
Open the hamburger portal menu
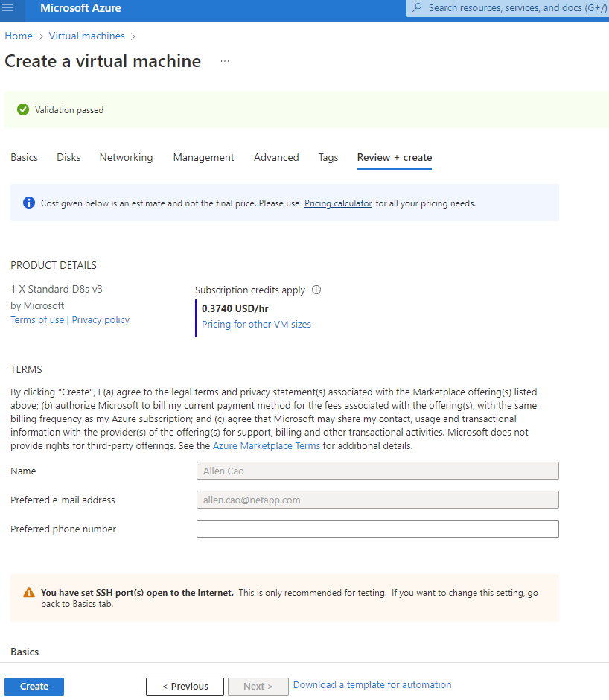[8, 8]
